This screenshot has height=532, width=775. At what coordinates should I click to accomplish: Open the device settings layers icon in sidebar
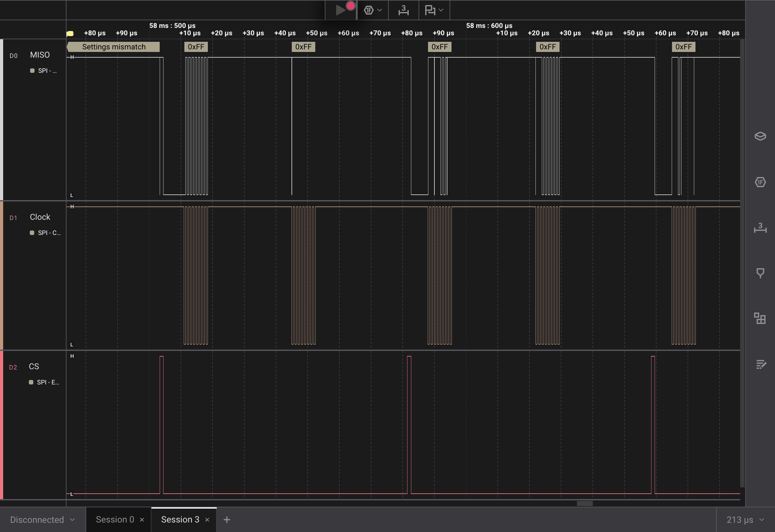760,136
